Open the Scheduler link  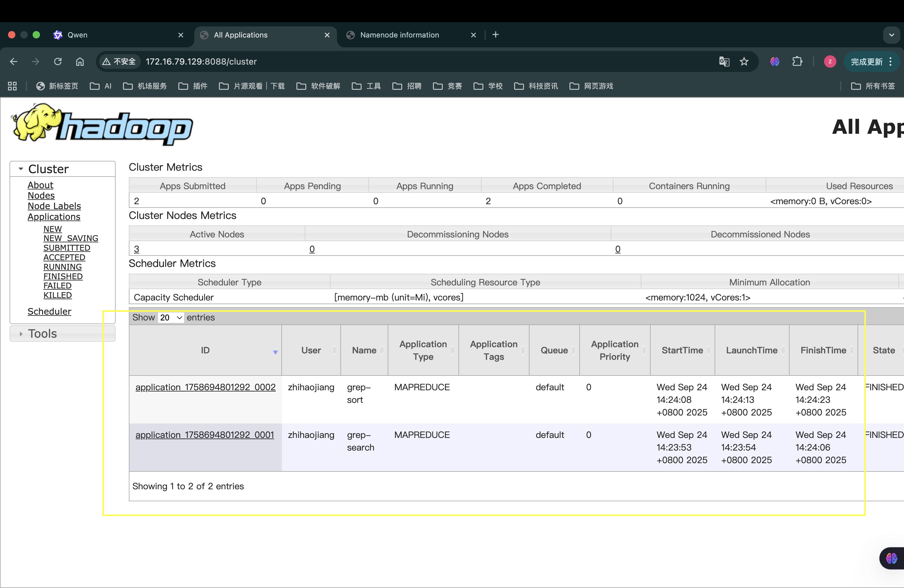click(50, 312)
